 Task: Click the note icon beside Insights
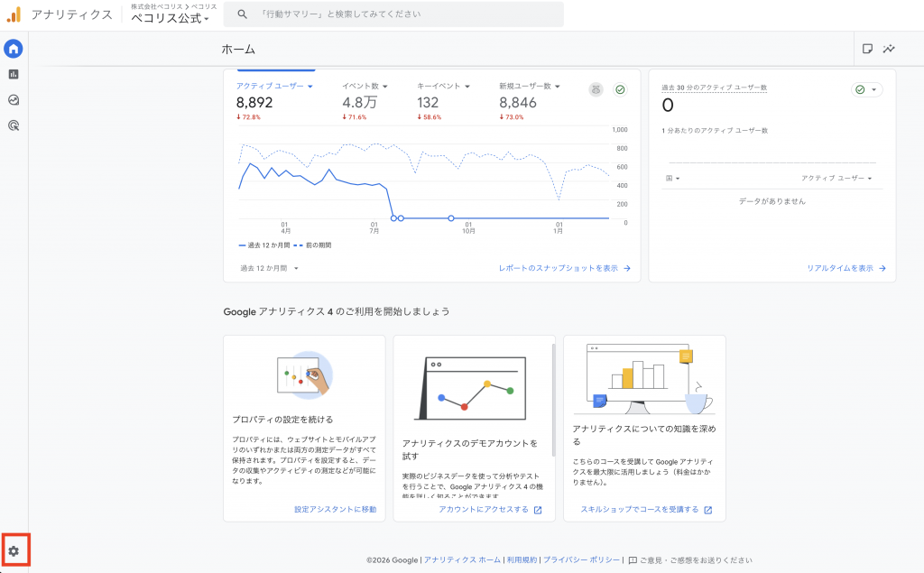pyautogui.click(x=867, y=49)
